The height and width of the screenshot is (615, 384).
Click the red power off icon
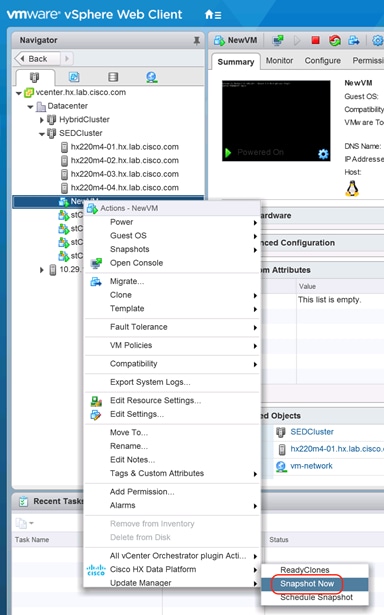pos(315,40)
